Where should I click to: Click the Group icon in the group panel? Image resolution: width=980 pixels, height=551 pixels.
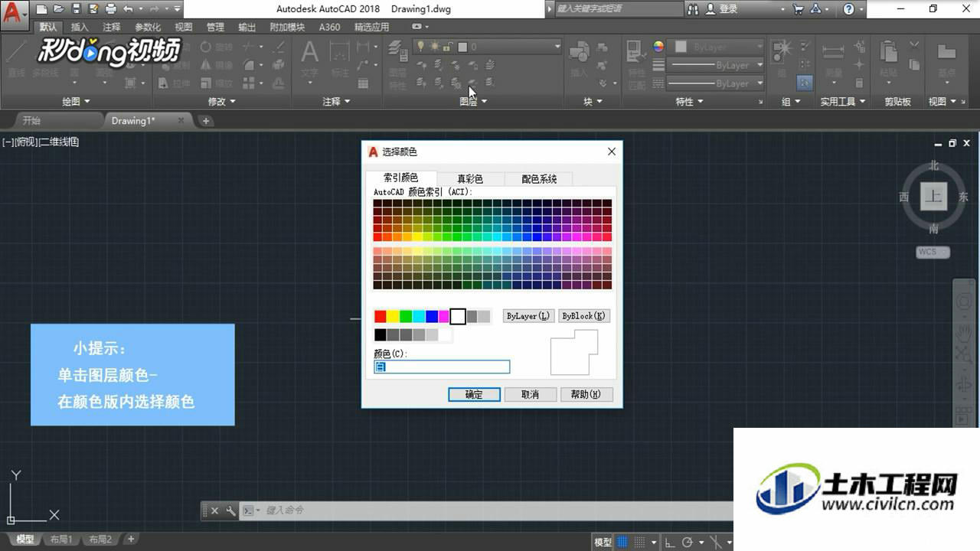click(x=782, y=52)
